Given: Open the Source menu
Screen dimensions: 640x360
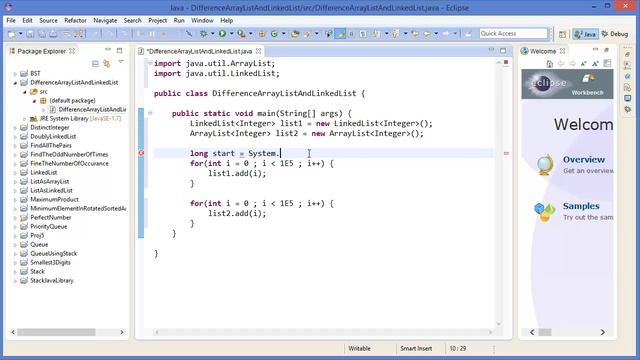Looking at the screenshot, I should pyautogui.click(x=48, y=20).
